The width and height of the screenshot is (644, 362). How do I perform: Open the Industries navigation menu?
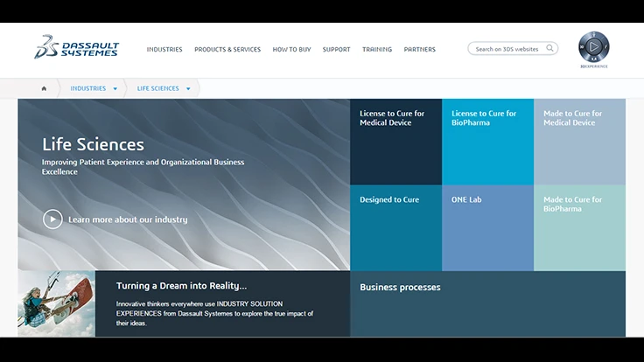tap(164, 50)
